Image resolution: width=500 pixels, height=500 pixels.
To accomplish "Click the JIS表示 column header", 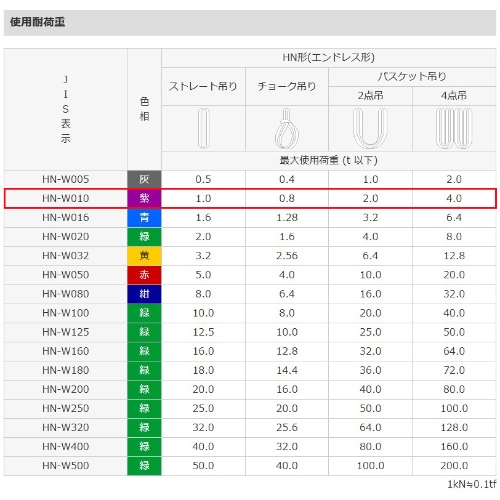I will pos(66,109).
